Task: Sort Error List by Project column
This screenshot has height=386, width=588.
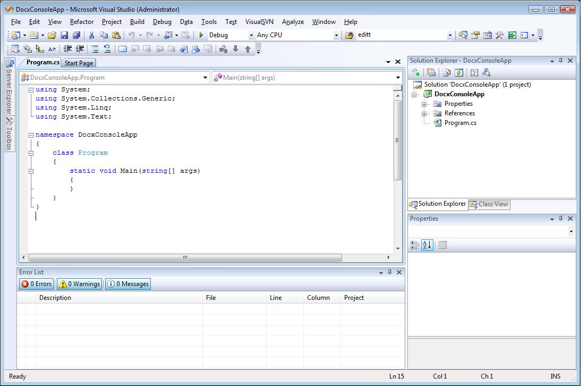Action: tap(373, 298)
